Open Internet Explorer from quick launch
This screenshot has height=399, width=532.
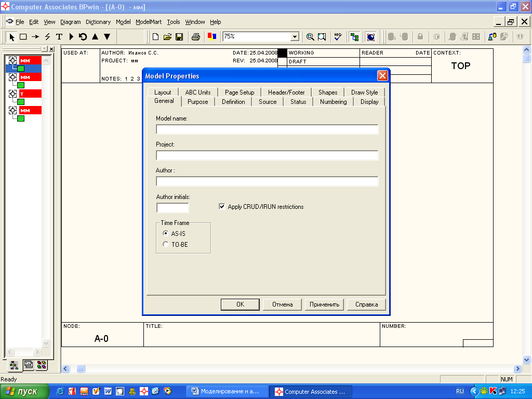tap(60, 391)
